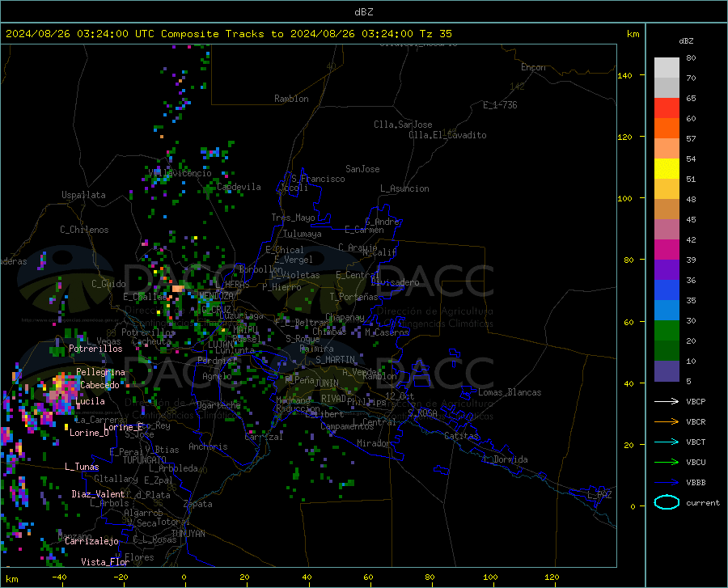728x588 pixels.
Task: Click the Clla.El_Cavadito label
Action: click(447, 135)
